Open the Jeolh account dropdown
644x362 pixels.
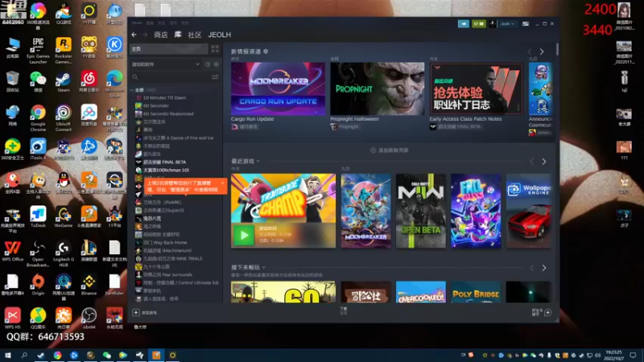[507, 24]
